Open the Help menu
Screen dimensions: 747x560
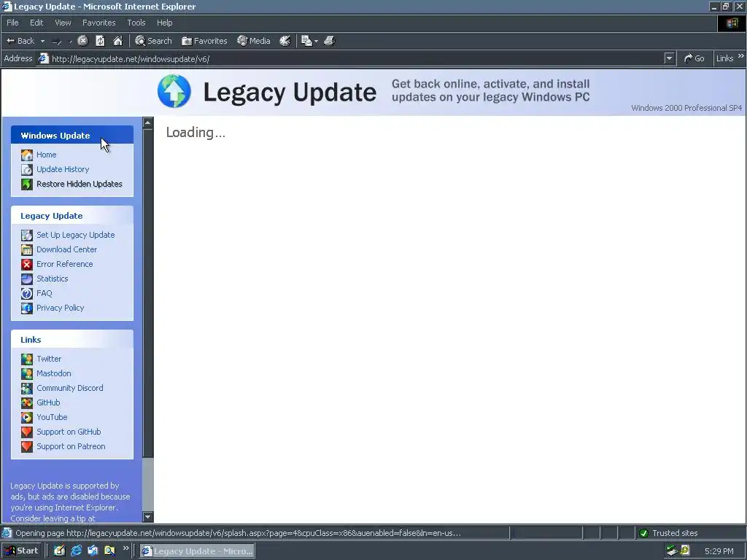coord(164,23)
